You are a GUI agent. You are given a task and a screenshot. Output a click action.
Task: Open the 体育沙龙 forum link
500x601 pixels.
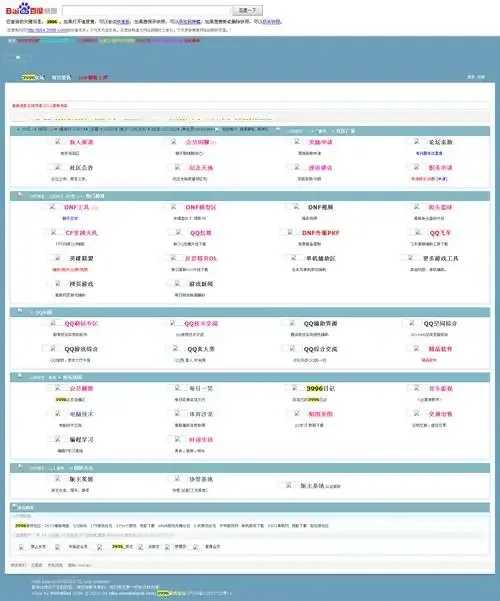click(x=201, y=414)
